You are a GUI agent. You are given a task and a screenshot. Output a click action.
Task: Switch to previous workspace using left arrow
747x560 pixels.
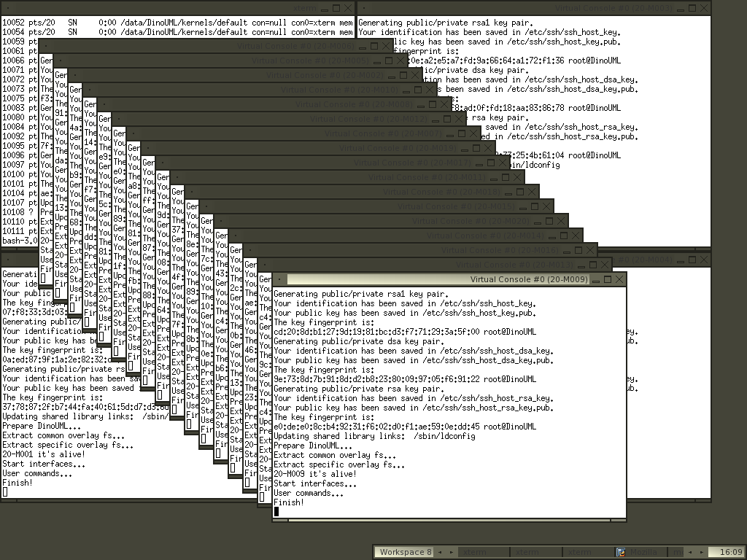point(440,552)
